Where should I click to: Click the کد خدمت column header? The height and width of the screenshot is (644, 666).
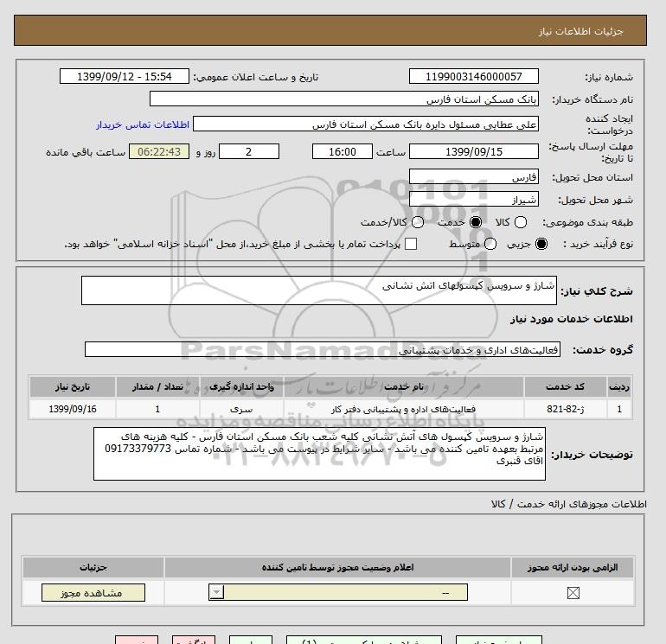click(565, 386)
